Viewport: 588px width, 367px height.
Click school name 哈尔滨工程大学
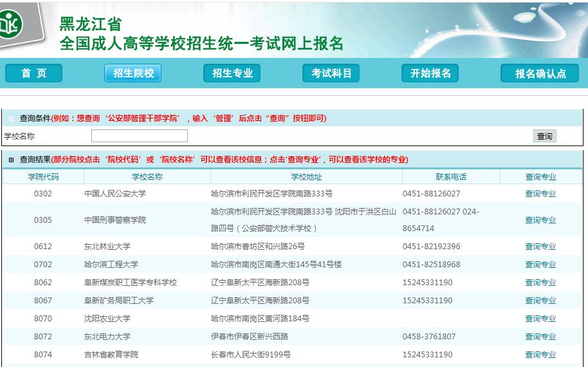[x=111, y=265]
